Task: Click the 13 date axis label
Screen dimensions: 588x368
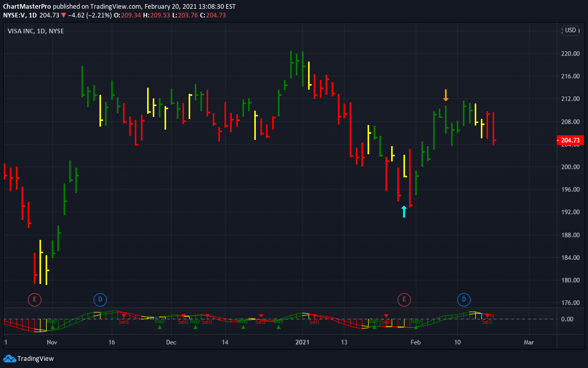Action: (x=344, y=342)
